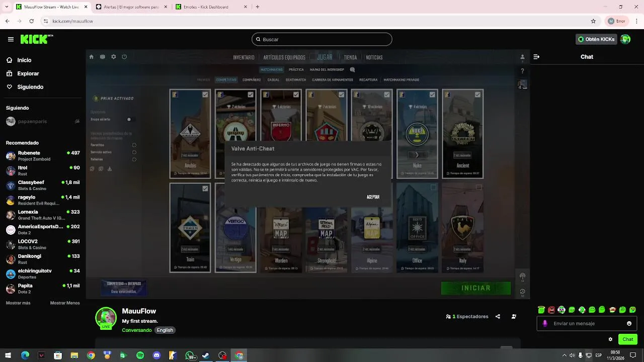Open Discord from the taskbar

(156, 355)
